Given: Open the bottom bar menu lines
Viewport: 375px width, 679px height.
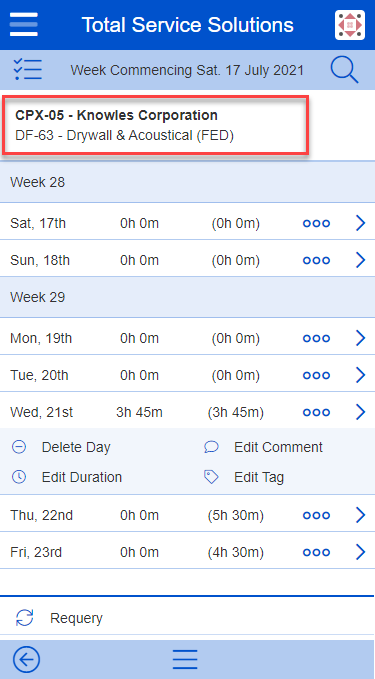Looking at the screenshot, I should [185, 660].
